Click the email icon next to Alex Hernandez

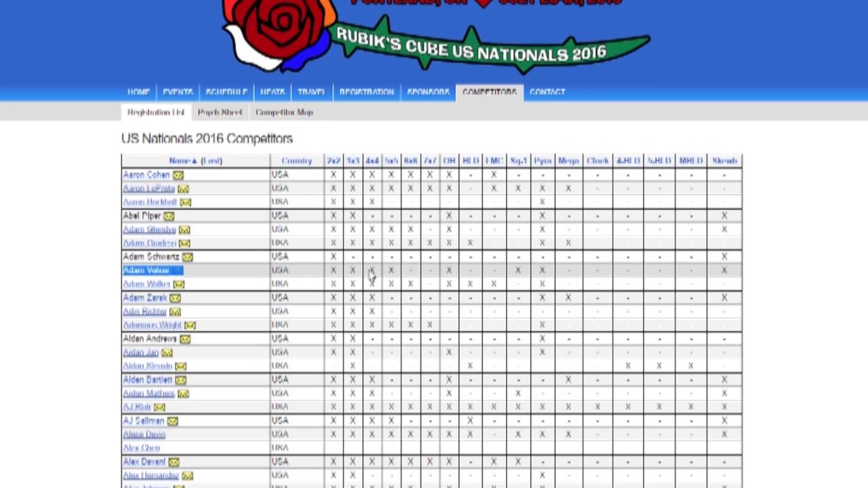[x=187, y=476]
